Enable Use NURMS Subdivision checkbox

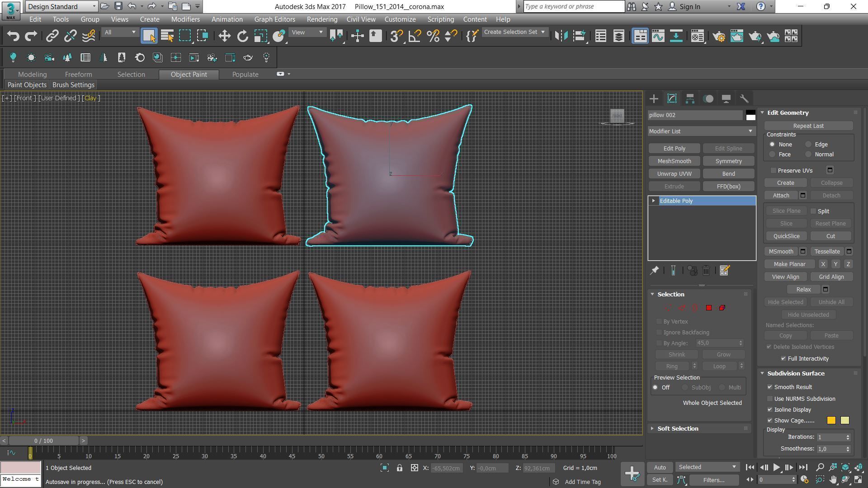pyautogui.click(x=770, y=399)
